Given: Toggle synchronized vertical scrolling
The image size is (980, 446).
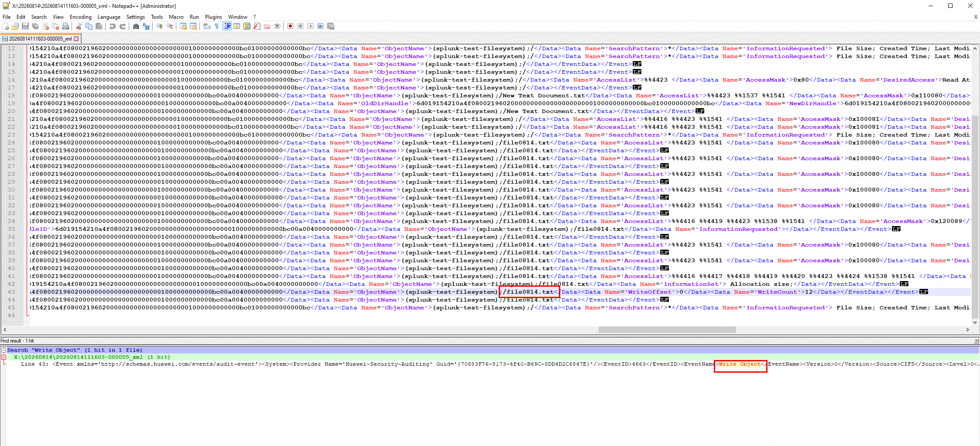Looking at the screenshot, I should click(183, 26).
